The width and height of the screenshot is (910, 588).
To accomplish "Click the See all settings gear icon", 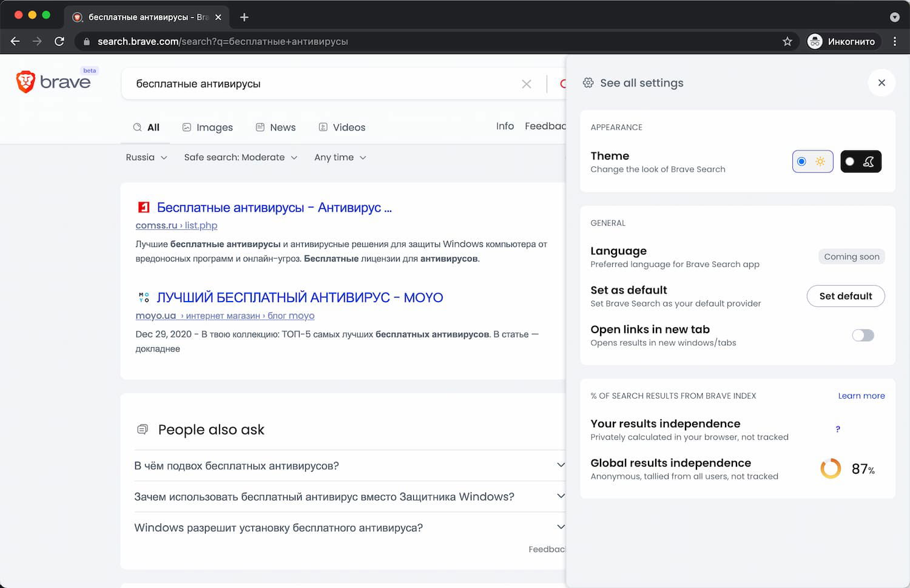I will click(588, 83).
